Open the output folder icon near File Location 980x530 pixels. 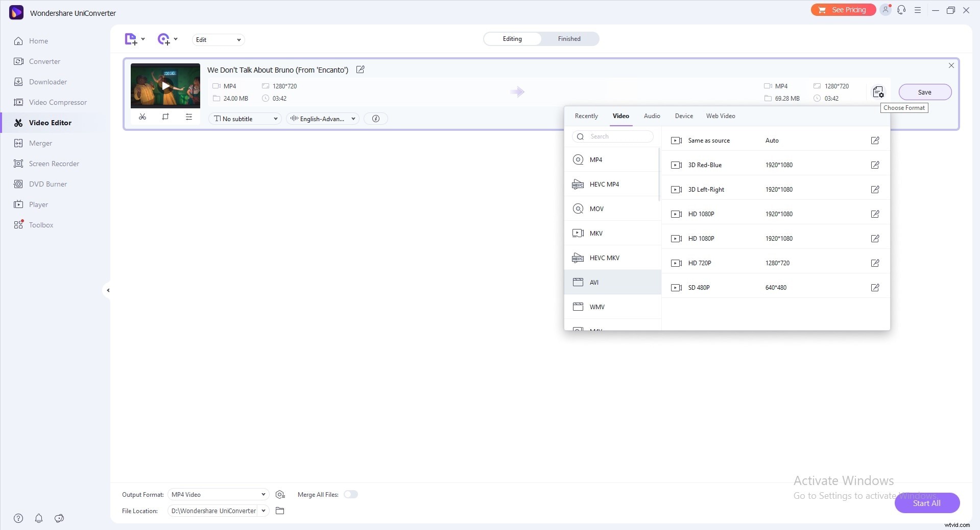[280, 511]
